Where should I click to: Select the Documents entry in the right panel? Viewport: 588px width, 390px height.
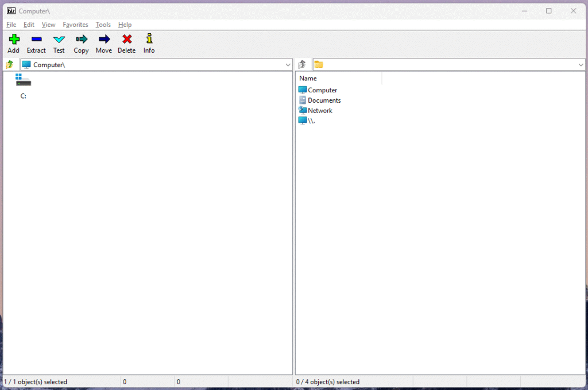(x=323, y=100)
